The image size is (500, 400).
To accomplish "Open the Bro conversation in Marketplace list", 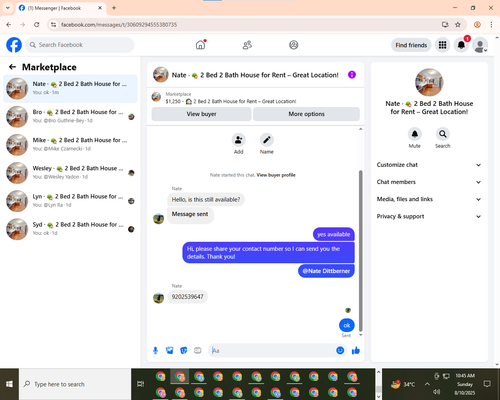I will [70, 117].
